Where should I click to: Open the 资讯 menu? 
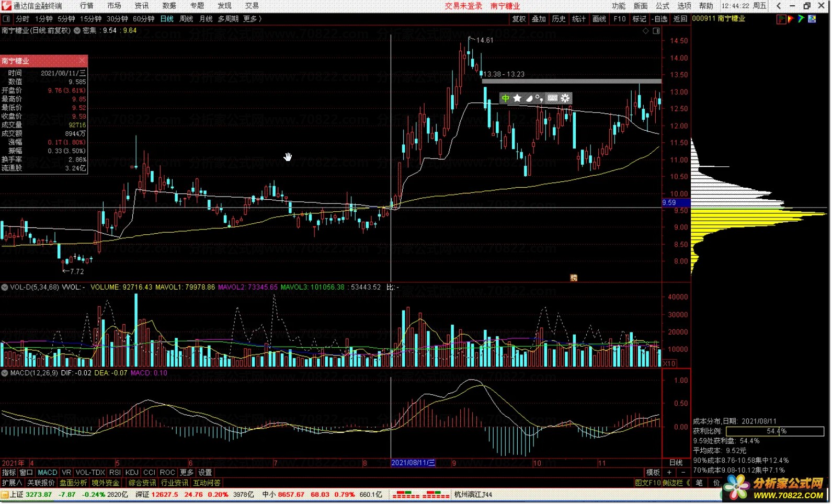pos(142,6)
